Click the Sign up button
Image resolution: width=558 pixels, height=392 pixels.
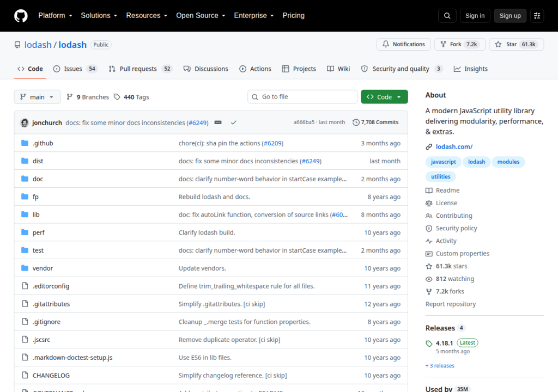click(510, 16)
